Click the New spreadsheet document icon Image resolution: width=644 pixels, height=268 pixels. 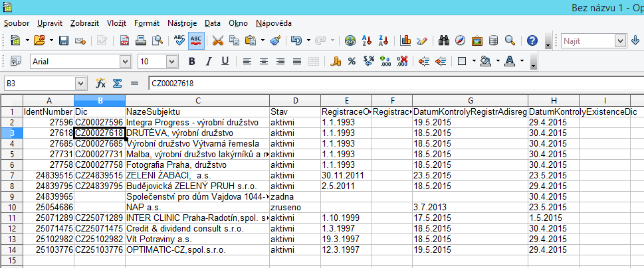click(x=15, y=40)
